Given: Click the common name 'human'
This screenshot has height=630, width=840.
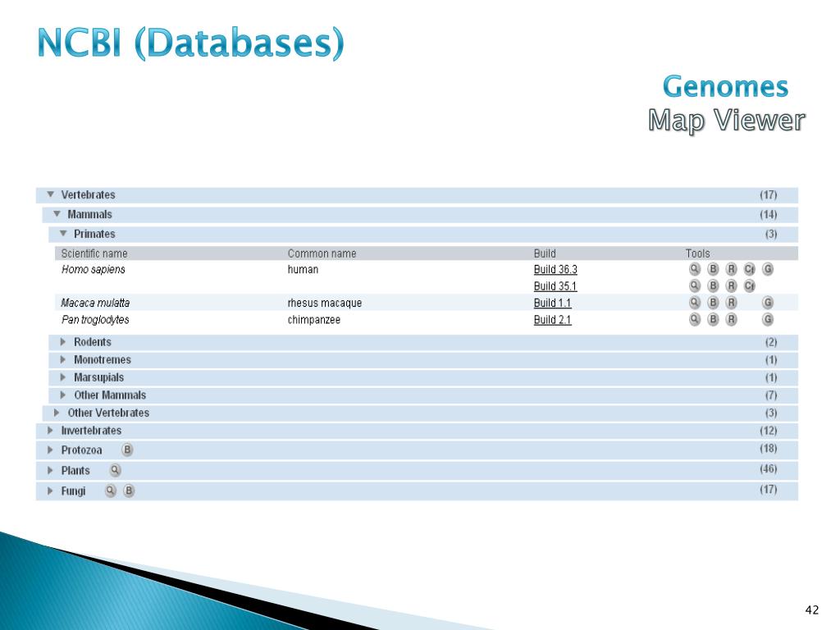Looking at the screenshot, I should pos(303,269).
